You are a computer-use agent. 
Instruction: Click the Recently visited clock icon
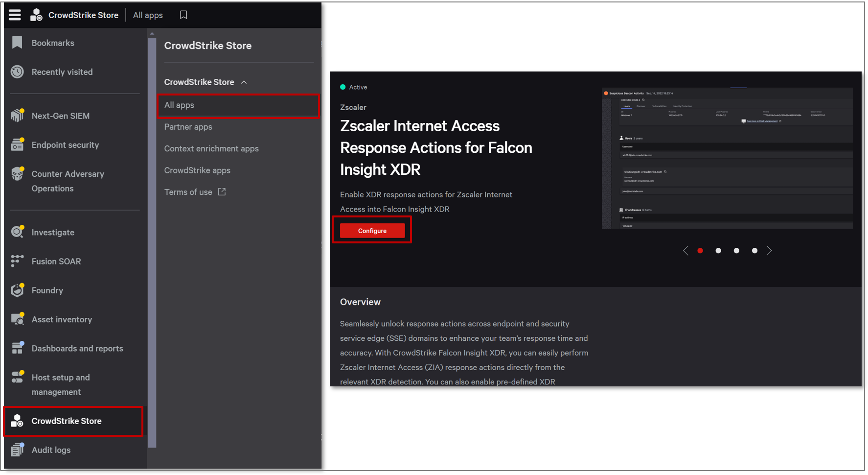point(17,72)
